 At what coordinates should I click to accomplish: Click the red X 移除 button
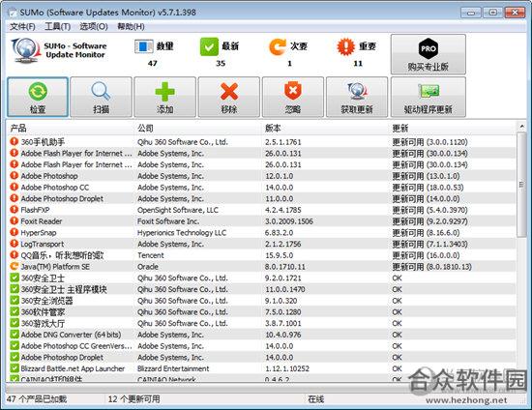pos(229,97)
